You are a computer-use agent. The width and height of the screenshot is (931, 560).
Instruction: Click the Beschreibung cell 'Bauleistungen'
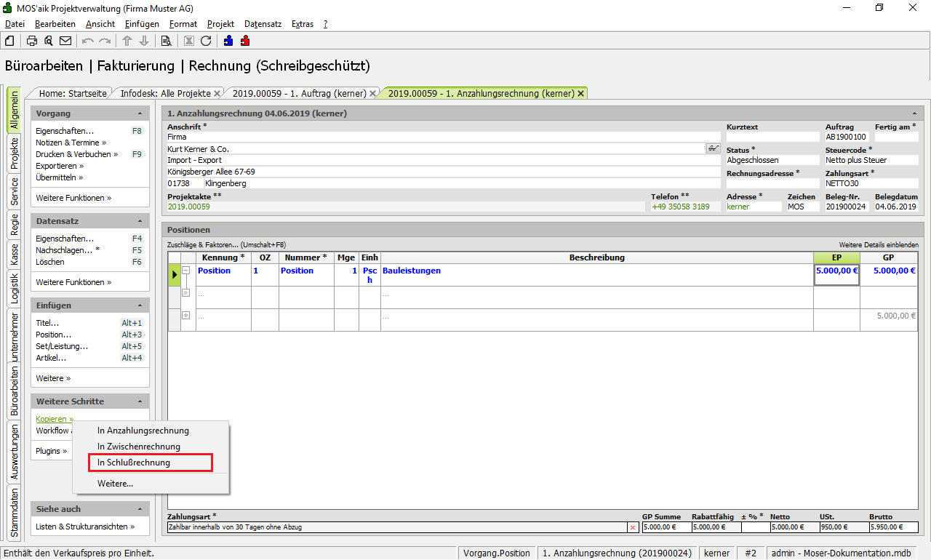pyautogui.click(x=412, y=271)
